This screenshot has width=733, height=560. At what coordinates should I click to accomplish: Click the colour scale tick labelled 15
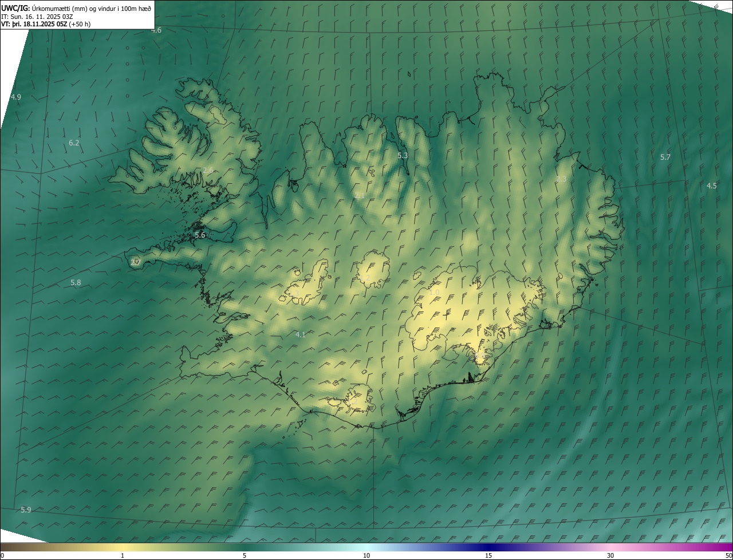click(x=488, y=555)
